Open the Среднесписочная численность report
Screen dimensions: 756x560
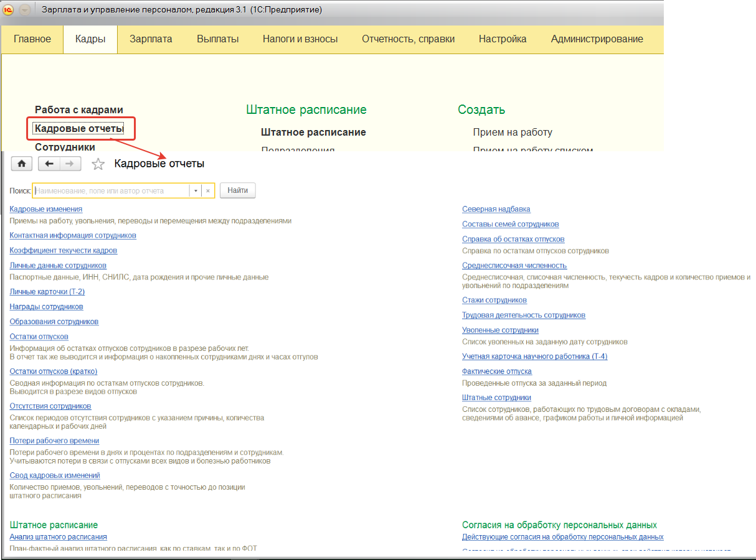pos(514,265)
